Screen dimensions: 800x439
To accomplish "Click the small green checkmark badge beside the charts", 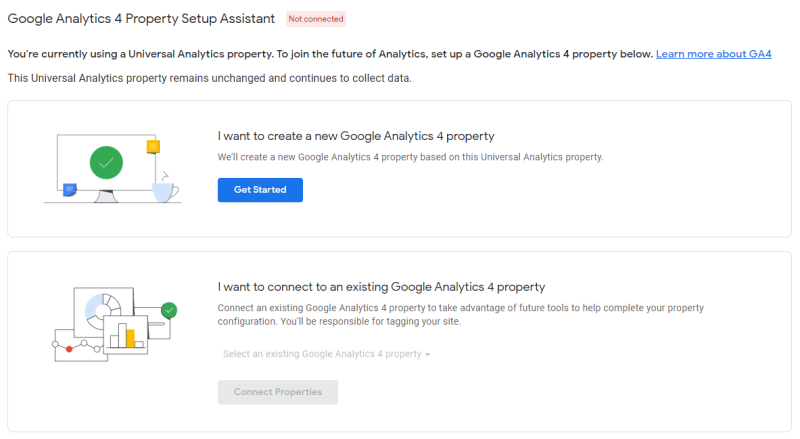I will (x=169, y=310).
